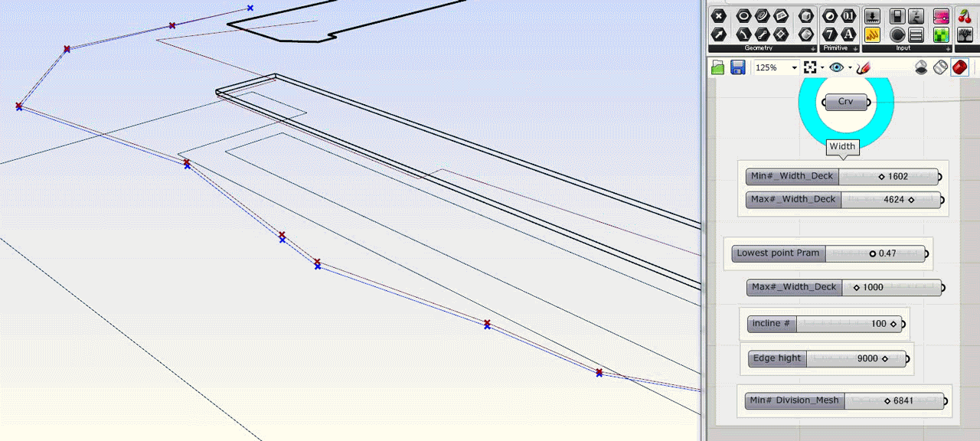The image size is (980, 441).
Task: Expand the Primitive panel arrow
Action: [x=855, y=49]
